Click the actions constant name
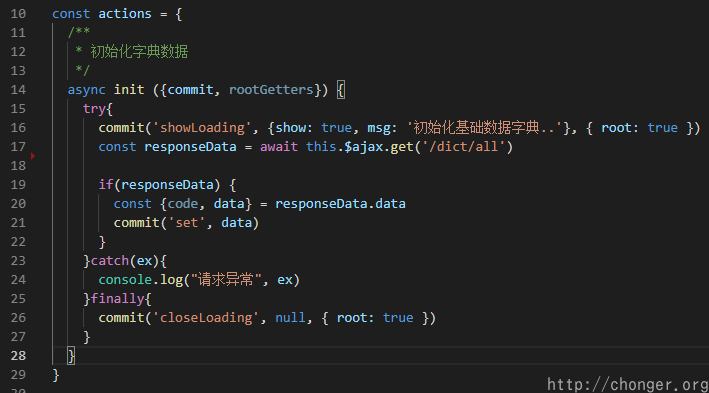The height and width of the screenshot is (393, 709). [125, 14]
